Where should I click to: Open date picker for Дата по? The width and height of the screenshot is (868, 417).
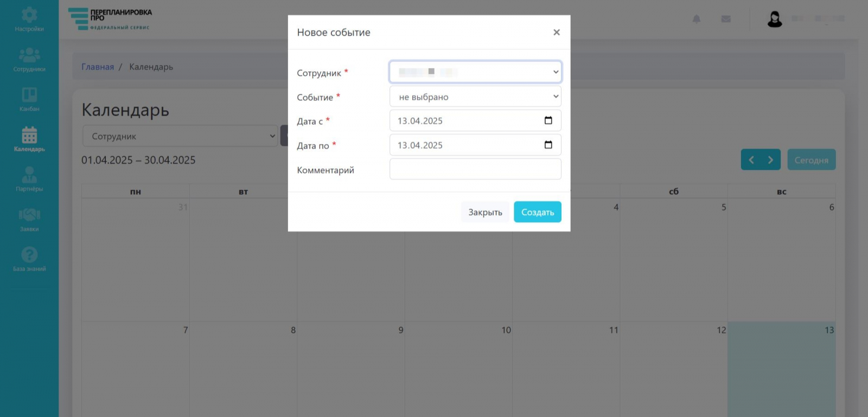pyautogui.click(x=548, y=145)
